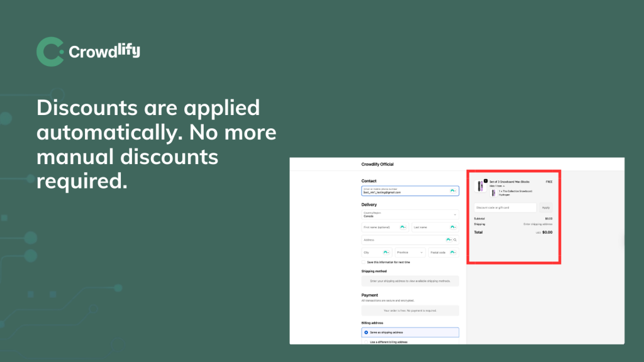Click the autofill icon in the Address field
The width and height of the screenshot is (644, 362).
449,239
